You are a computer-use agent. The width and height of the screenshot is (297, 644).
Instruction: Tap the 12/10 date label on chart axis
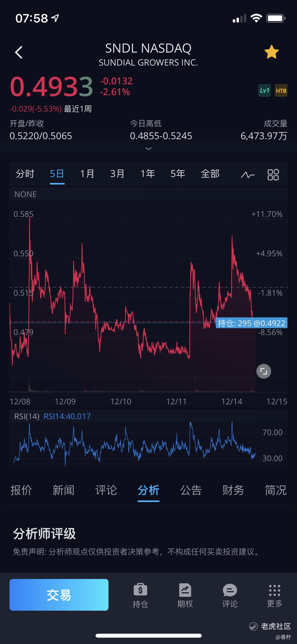click(x=121, y=402)
